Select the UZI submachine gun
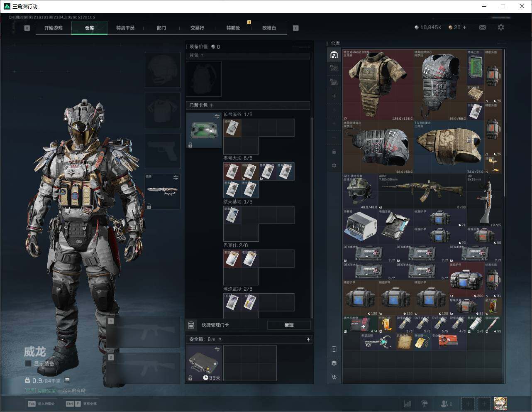This screenshot has height=412, width=532. coord(484,200)
